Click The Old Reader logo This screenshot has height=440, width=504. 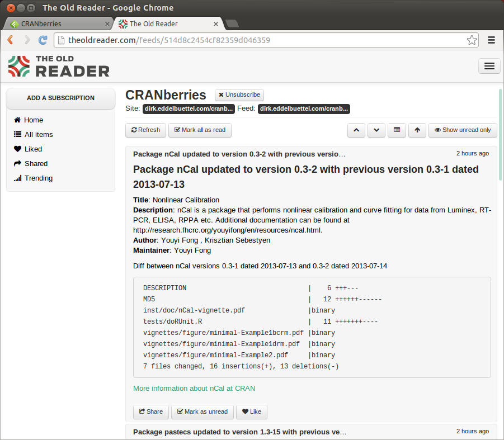coord(59,67)
